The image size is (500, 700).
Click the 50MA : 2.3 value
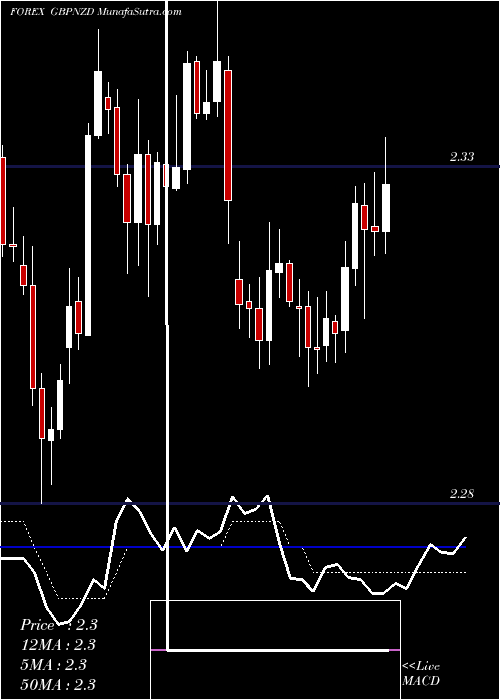coord(58,685)
